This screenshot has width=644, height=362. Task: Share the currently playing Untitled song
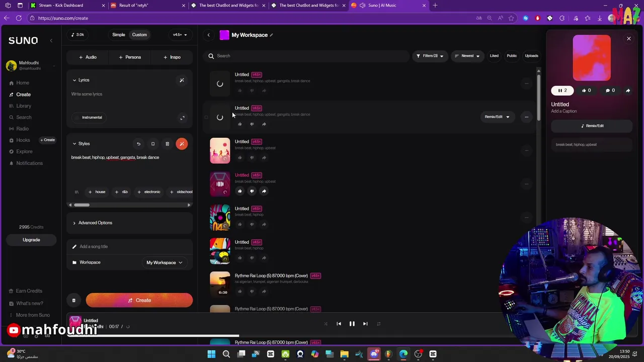pos(264,191)
